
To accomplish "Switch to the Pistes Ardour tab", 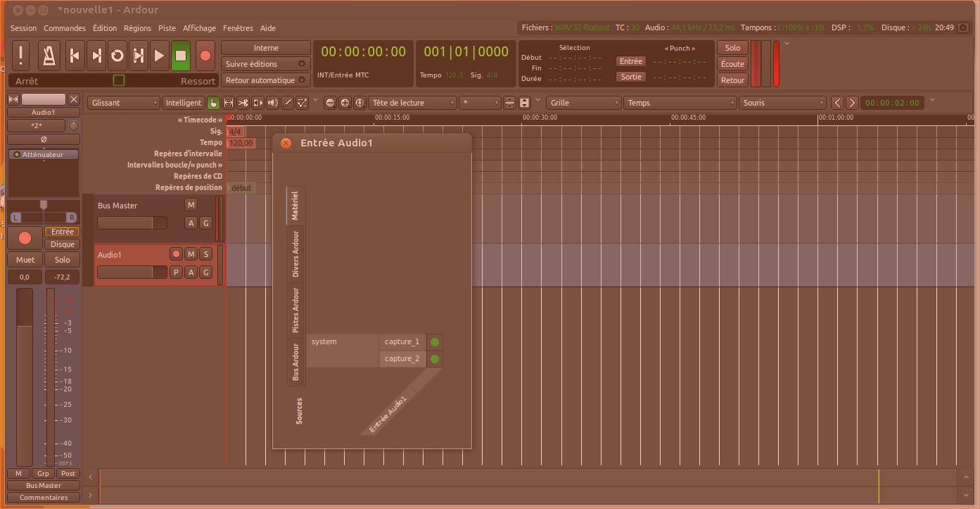I will [x=296, y=310].
